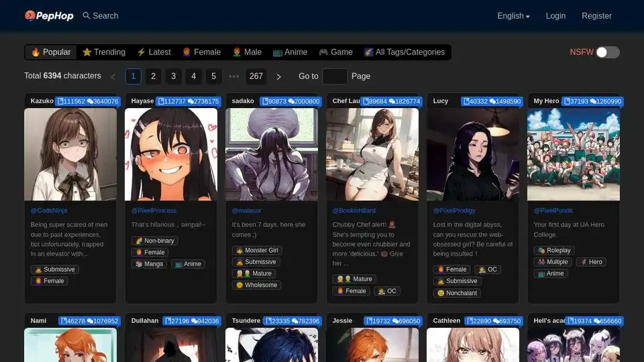
Task: Click Kazuko description text
Action: tap(69, 239)
